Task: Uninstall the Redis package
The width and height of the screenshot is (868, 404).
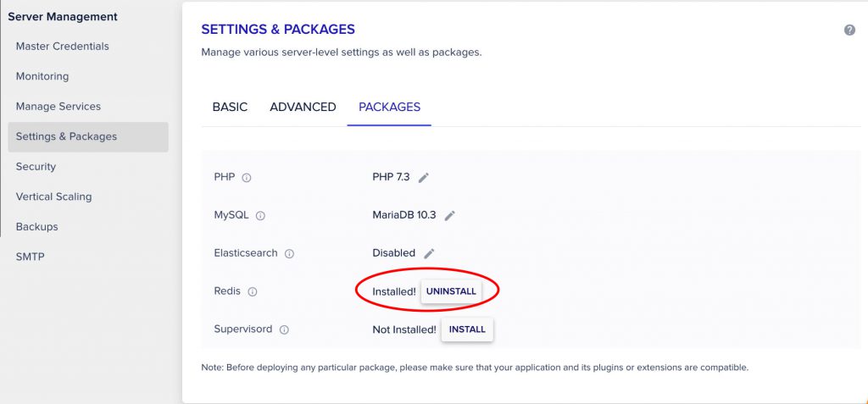Action: pyautogui.click(x=451, y=291)
